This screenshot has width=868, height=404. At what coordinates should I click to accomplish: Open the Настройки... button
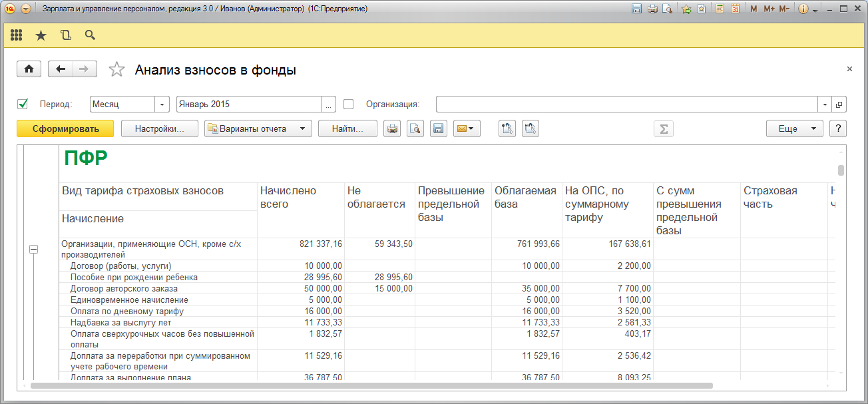tap(160, 128)
